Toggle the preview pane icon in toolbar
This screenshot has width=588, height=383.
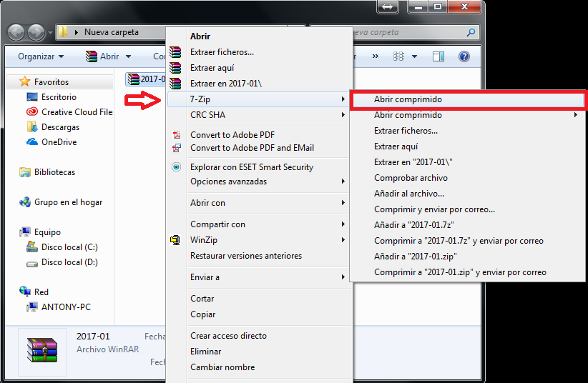coord(438,56)
